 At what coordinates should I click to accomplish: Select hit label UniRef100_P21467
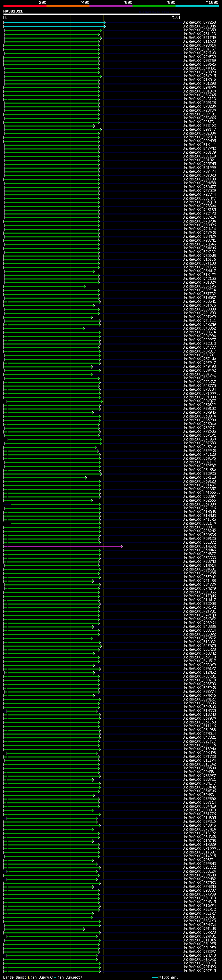(199, 485)
